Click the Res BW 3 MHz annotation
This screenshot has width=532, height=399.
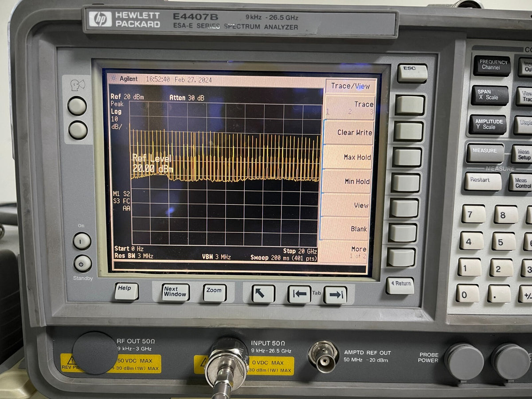[134, 256]
